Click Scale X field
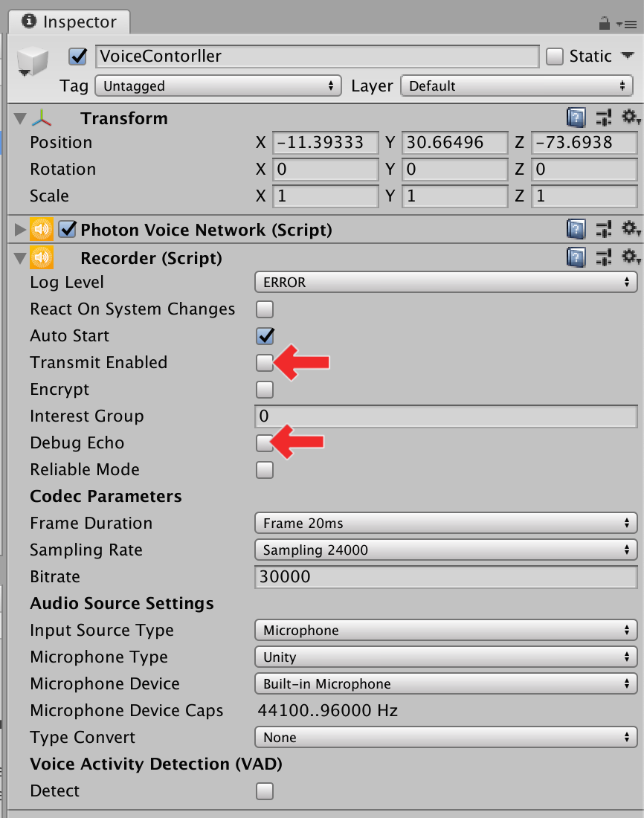 click(x=326, y=196)
